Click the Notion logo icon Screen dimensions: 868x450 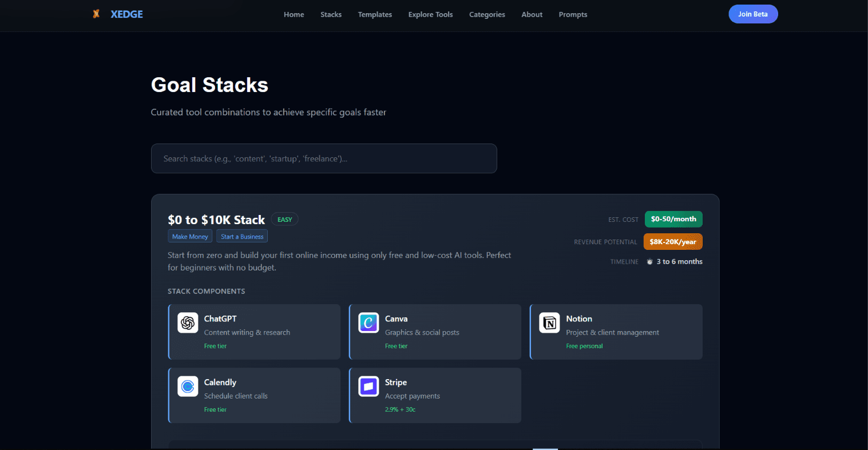click(549, 323)
